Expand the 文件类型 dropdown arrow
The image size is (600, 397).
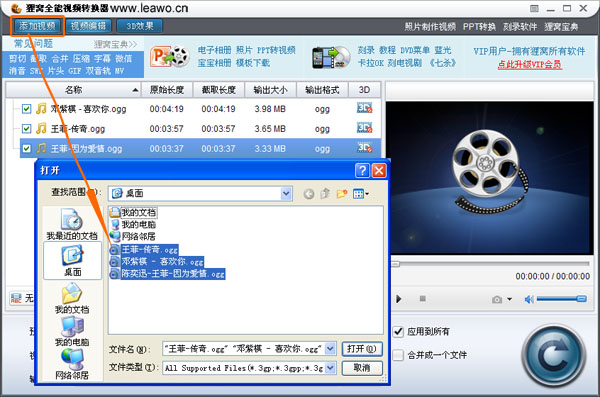pos(330,368)
